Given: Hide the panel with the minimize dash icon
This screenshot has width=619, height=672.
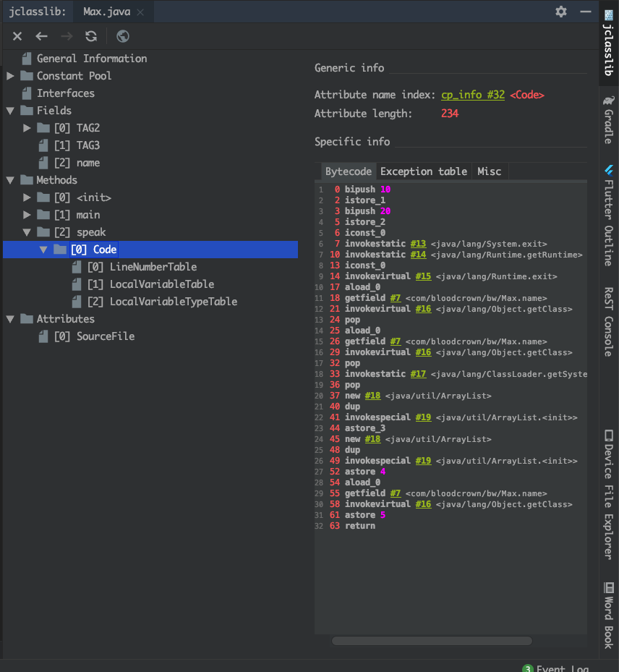Looking at the screenshot, I should click(x=584, y=12).
